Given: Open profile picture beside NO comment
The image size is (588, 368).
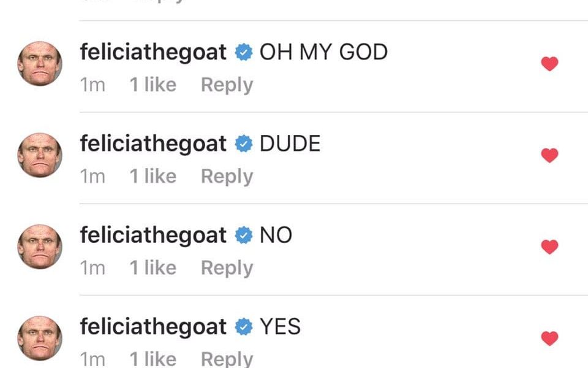Looking at the screenshot, I should (x=40, y=247).
